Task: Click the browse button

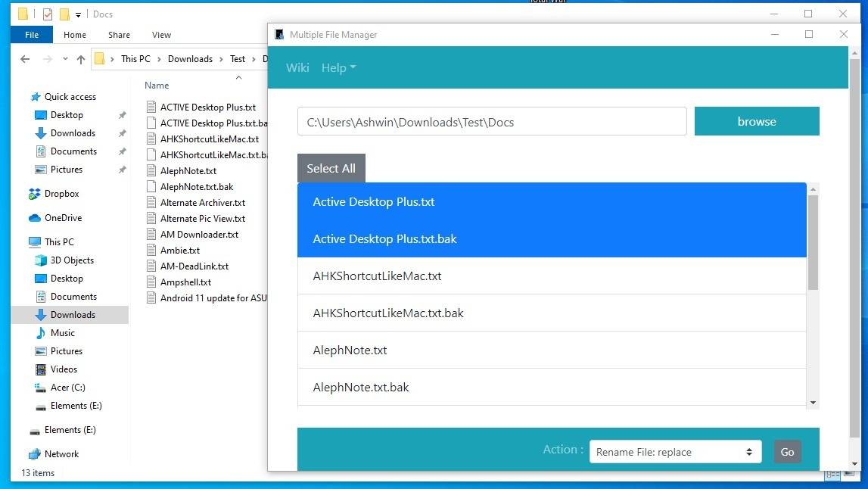Action: (x=757, y=121)
